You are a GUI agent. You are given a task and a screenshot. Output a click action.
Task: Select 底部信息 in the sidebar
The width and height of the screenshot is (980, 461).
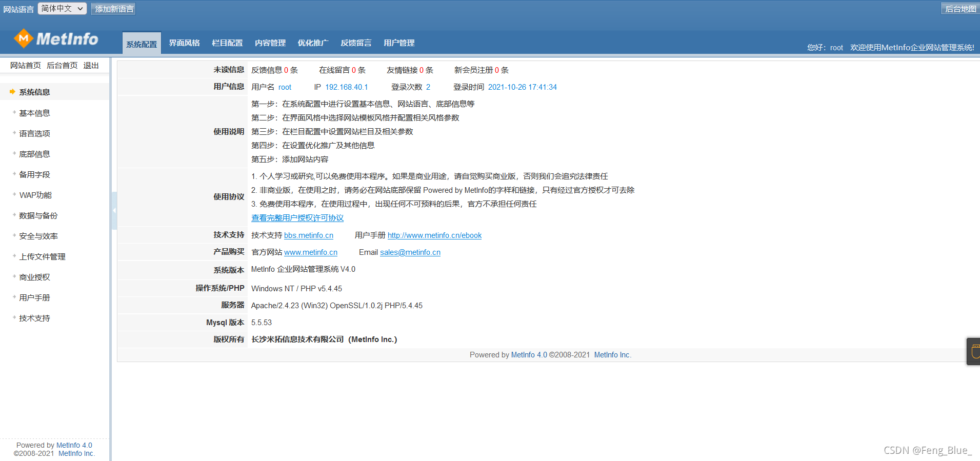coord(34,154)
